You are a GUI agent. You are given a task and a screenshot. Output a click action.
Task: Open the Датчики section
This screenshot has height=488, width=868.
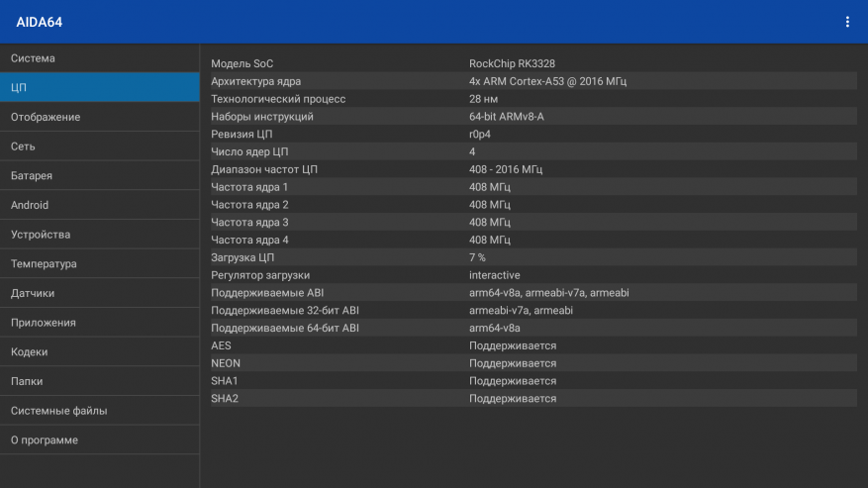pos(99,293)
